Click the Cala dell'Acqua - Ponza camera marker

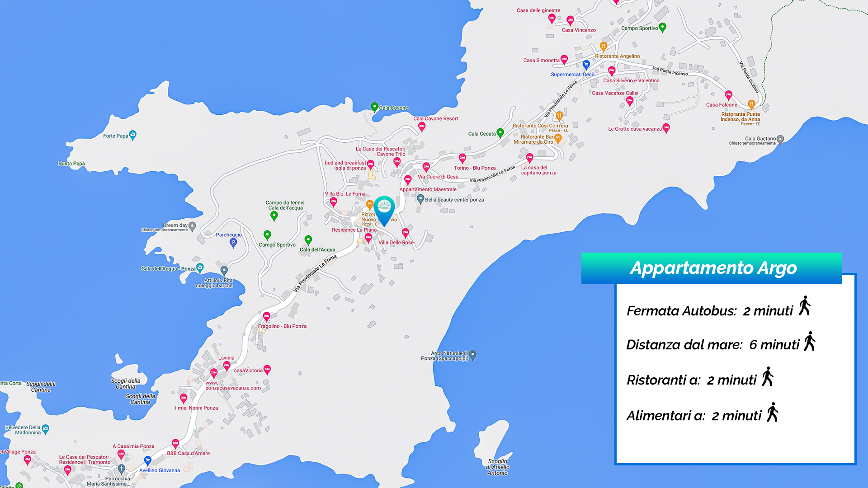tap(200, 268)
